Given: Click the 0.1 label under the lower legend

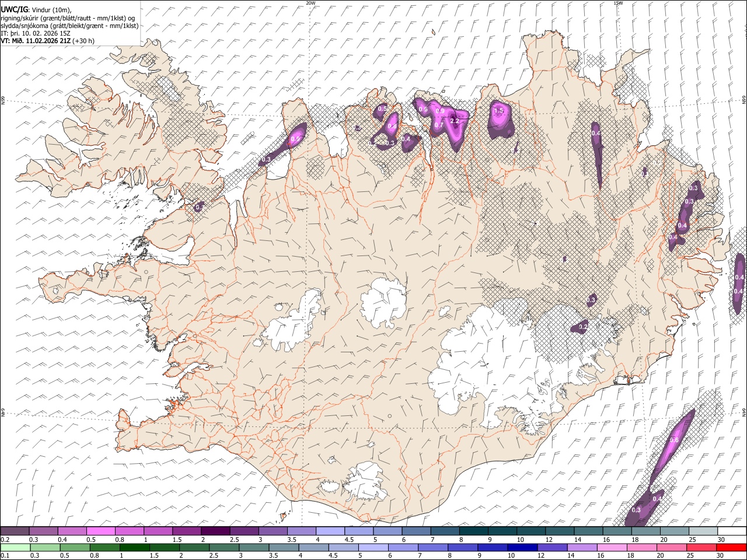Looking at the screenshot, I should tap(4, 556).
